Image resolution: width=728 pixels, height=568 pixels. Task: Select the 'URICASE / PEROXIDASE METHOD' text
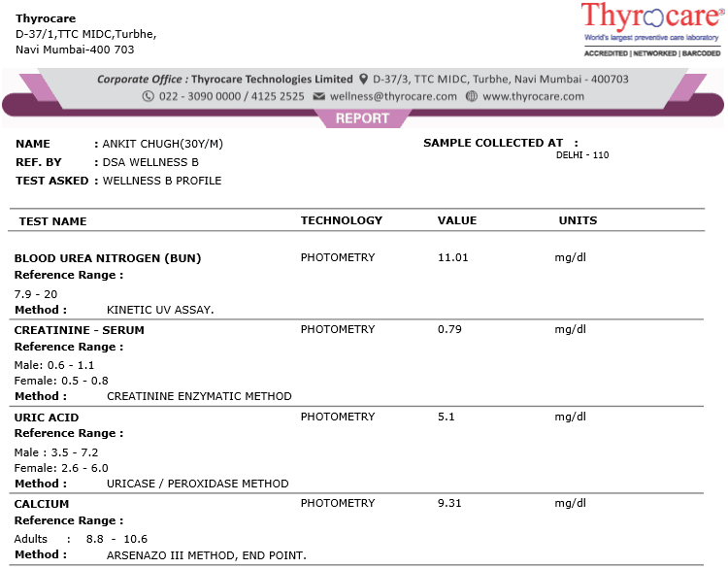pyautogui.click(x=198, y=484)
